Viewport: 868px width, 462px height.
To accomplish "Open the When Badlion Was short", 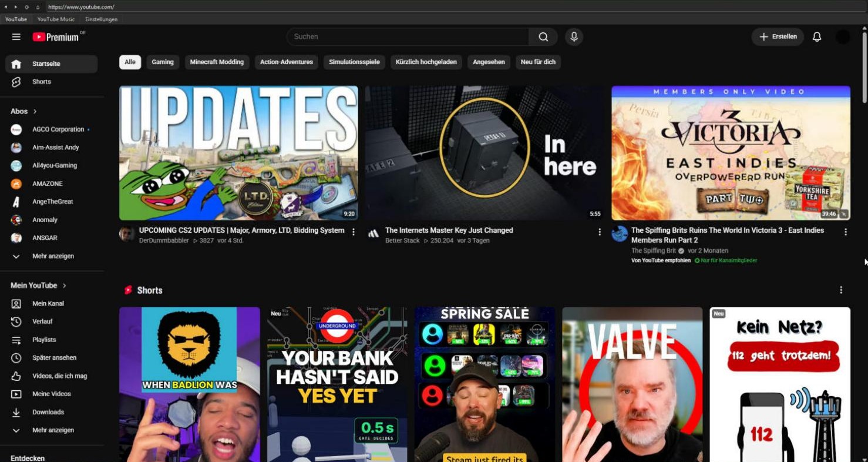I will coord(190,384).
